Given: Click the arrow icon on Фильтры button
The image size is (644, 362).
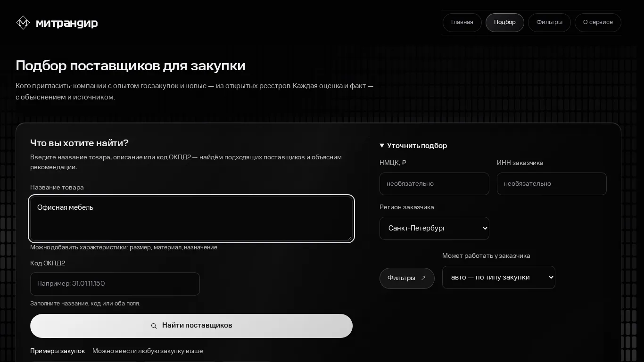Looking at the screenshot, I should (423, 278).
